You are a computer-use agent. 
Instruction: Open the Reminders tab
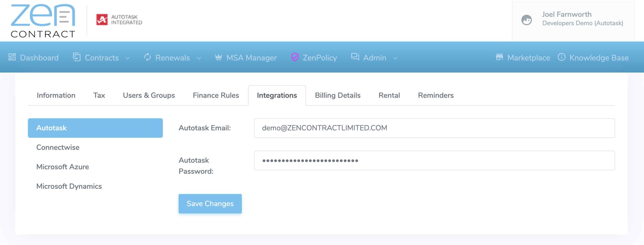436,95
